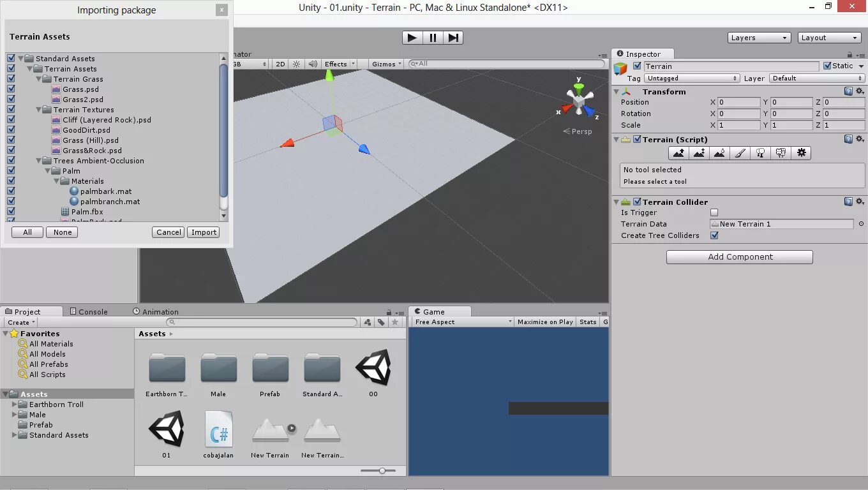Select the Raise/Lower Terrain tool
The height and width of the screenshot is (490, 868).
679,153
